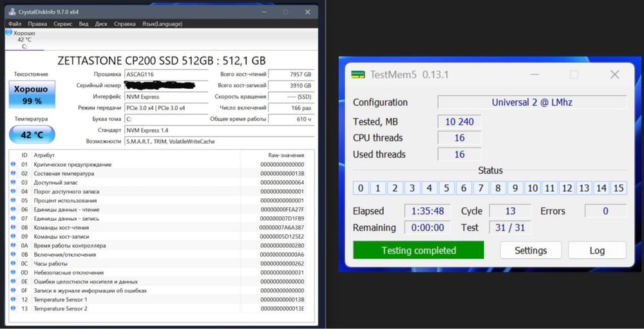This screenshot has width=644, height=329.
Task: Click status dot for attribute 05 Процент использования
Action: (x=13, y=200)
